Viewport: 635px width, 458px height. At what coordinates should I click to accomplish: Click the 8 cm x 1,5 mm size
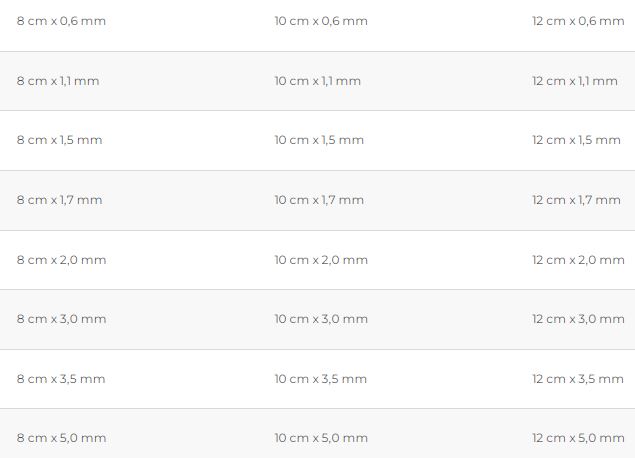click(60, 140)
